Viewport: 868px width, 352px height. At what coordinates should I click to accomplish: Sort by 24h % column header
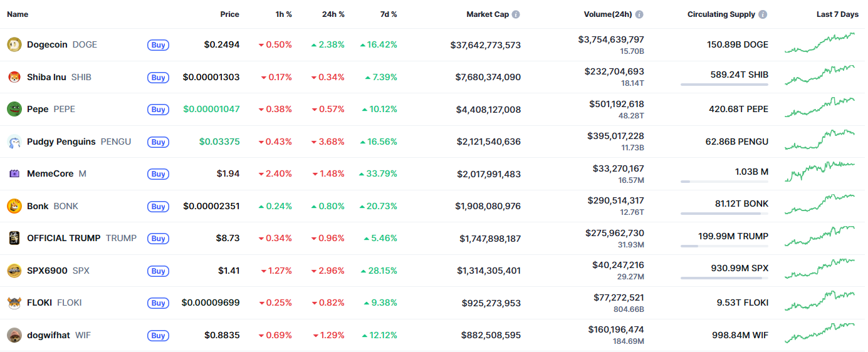click(333, 14)
